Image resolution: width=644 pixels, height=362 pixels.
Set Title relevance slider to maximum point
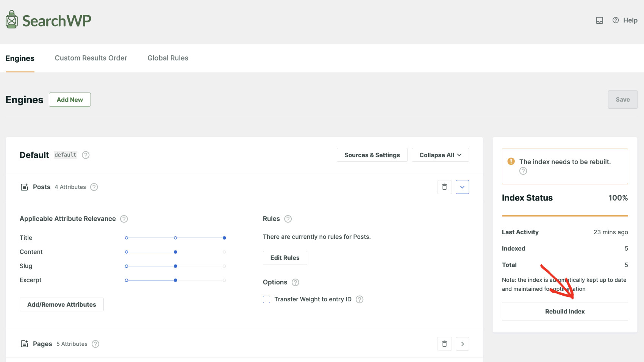tap(224, 238)
